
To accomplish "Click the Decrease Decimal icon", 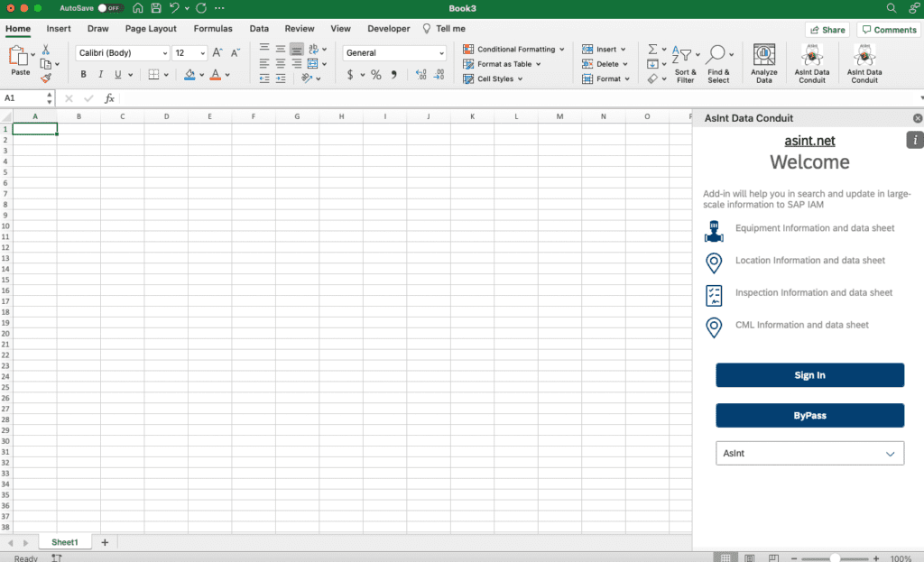I will click(x=439, y=75).
